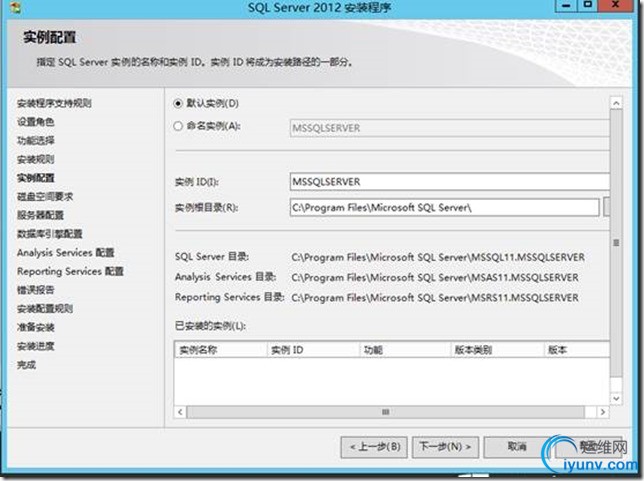Image resolution: width=644 pixels, height=481 pixels.
Task: Open the 实例配置 step
Action: pyautogui.click(x=35, y=178)
